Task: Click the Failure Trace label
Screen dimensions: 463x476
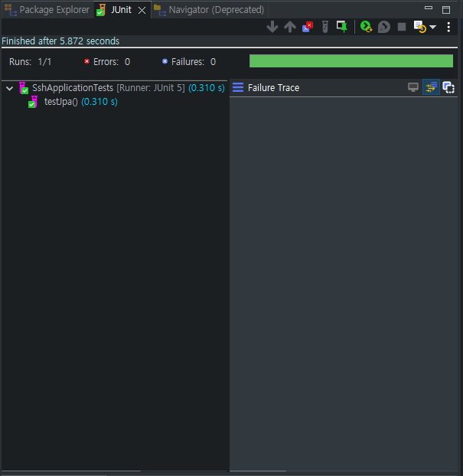Action: click(273, 88)
